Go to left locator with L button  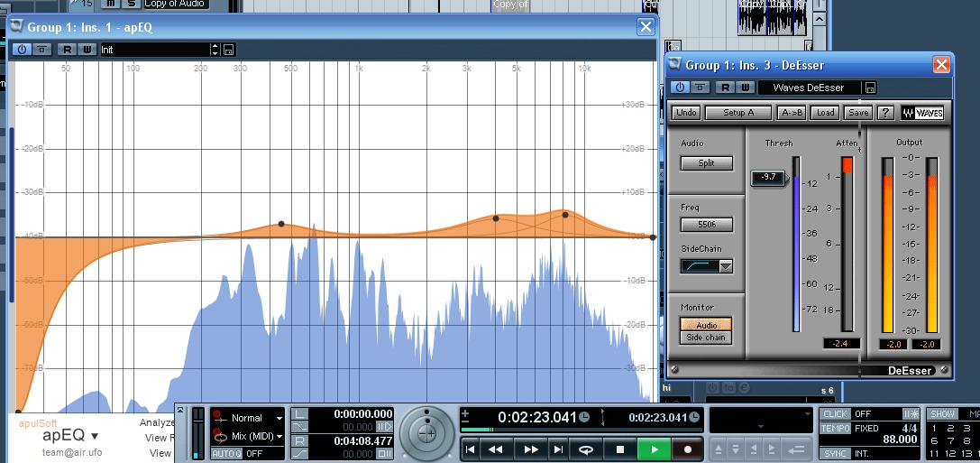pyautogui.click(x=300, y=413)
